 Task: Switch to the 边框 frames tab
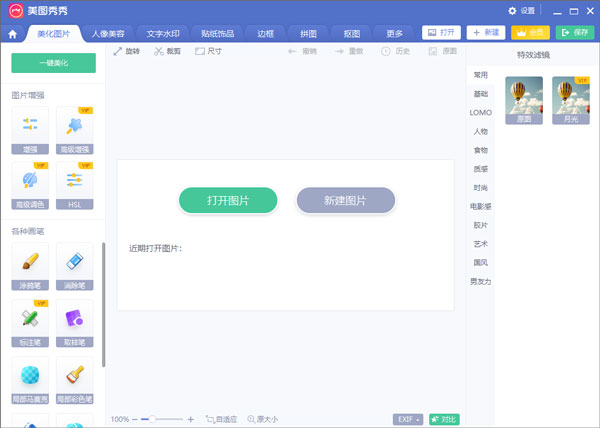click(266, 34)
